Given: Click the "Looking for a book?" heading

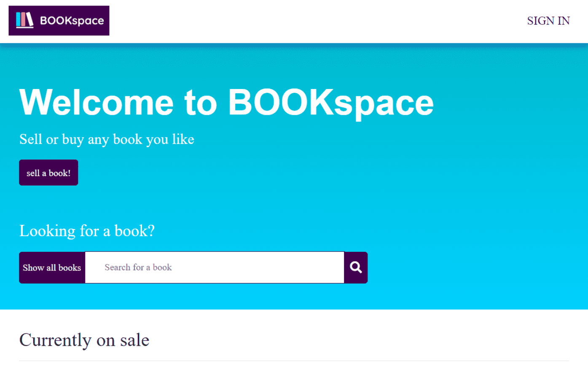Looking at the screenshot, I should coord(87,231).
